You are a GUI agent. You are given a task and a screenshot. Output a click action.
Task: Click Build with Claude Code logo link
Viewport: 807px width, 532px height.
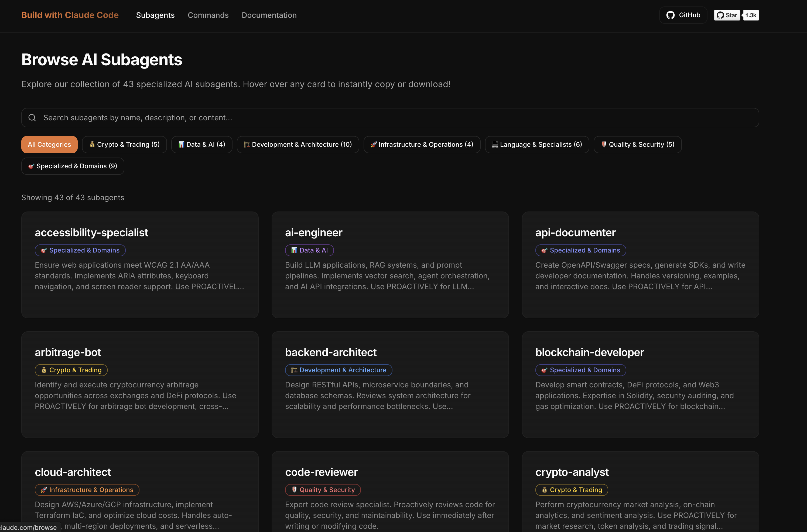coord(70,15)
